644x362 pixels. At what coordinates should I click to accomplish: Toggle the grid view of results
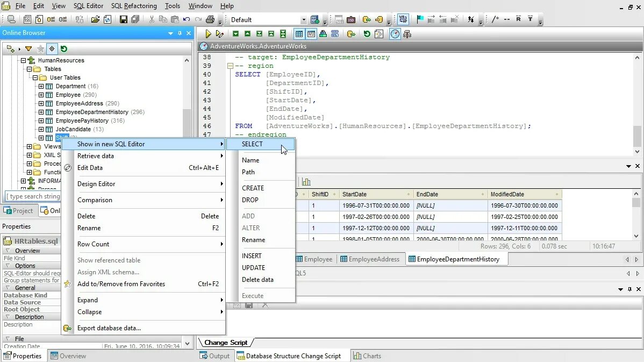click(x=299, y=33)
